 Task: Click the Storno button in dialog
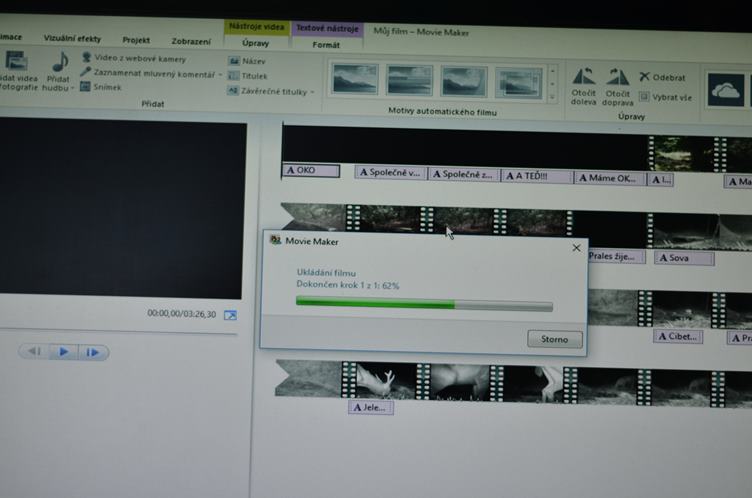coord(555,339)
